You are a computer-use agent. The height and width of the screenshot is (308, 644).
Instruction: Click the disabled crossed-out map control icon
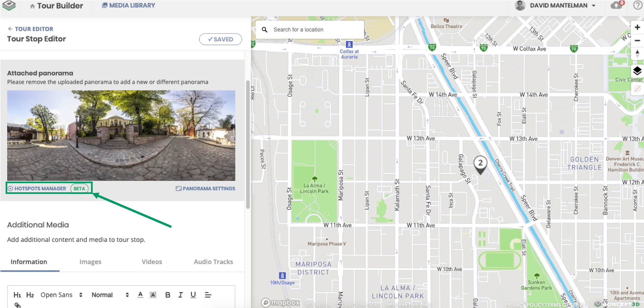(637, 88)
